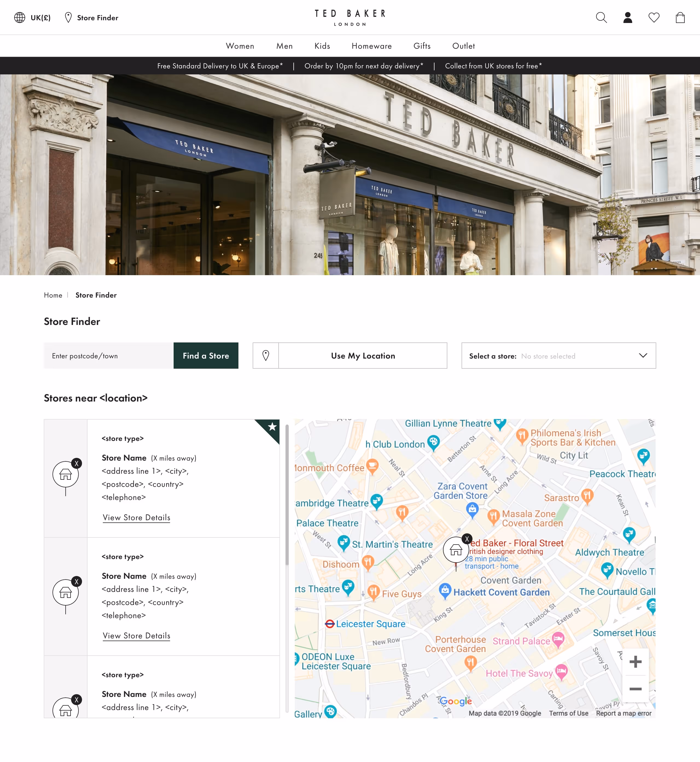Screen dimensions: 700x762
Task: Open View Store Details for second store
Action: point(136,636)
